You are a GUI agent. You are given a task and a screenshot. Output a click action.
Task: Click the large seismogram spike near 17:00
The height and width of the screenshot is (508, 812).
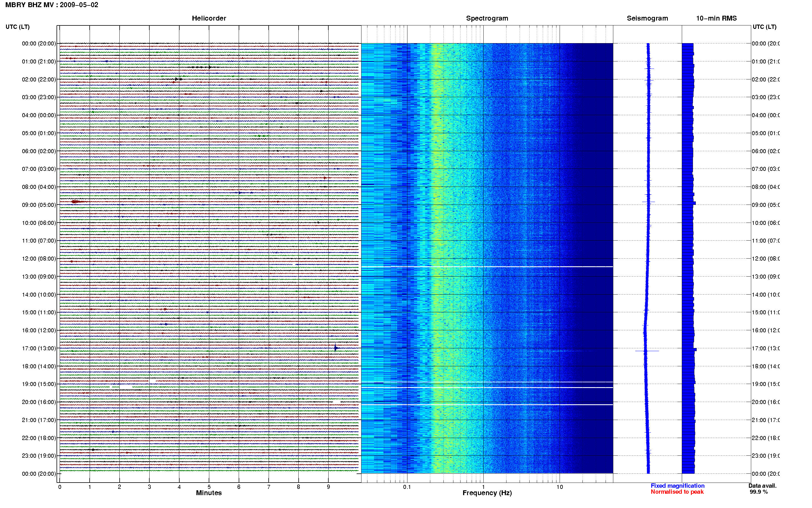coord(647,351)
